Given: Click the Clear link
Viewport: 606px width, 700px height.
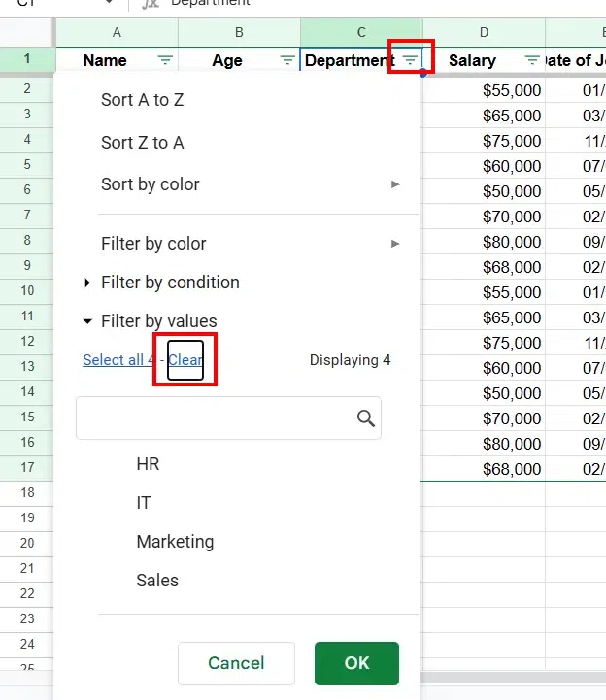Looking at the screenshot, I should [185, 360].
